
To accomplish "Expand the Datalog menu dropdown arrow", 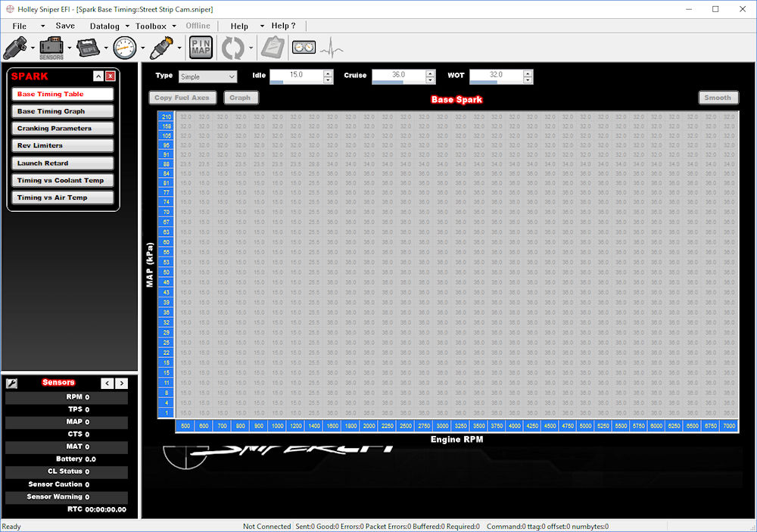I will [x=127, y=26].
